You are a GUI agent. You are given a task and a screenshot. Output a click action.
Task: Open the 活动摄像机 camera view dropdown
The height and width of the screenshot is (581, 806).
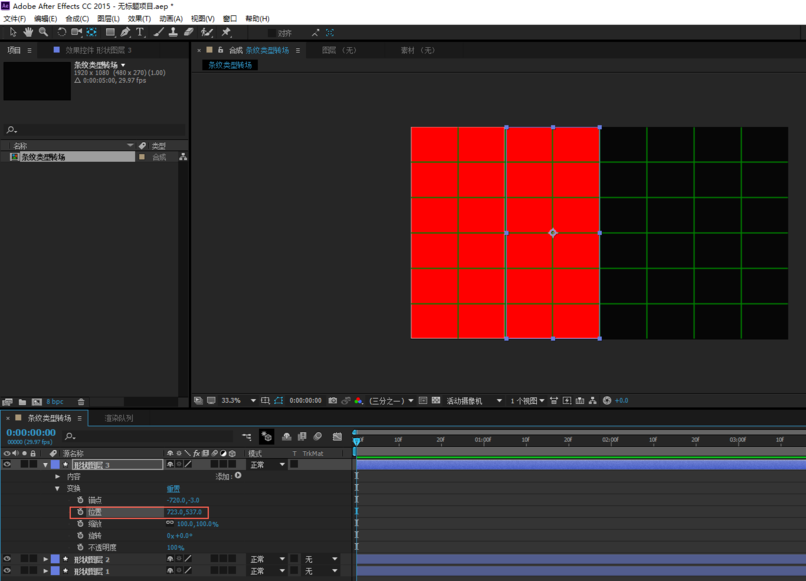pos(473,401)
